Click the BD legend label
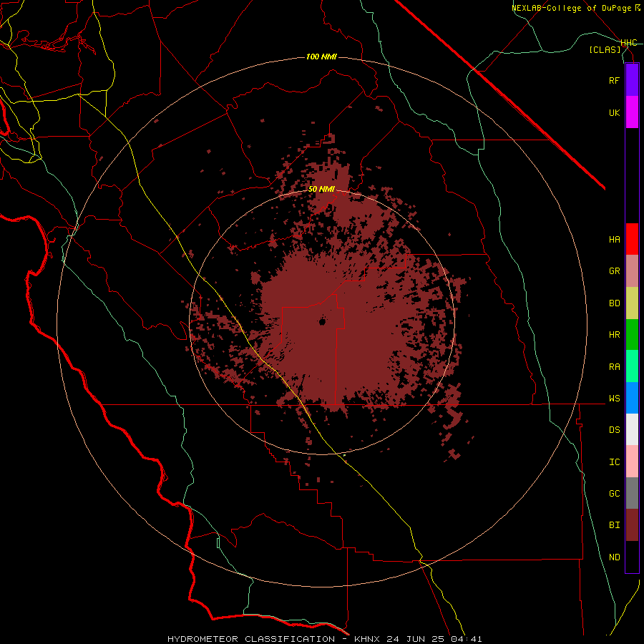Image resolution: width=644 pixels, height=644 pixels. pos(614,303)
